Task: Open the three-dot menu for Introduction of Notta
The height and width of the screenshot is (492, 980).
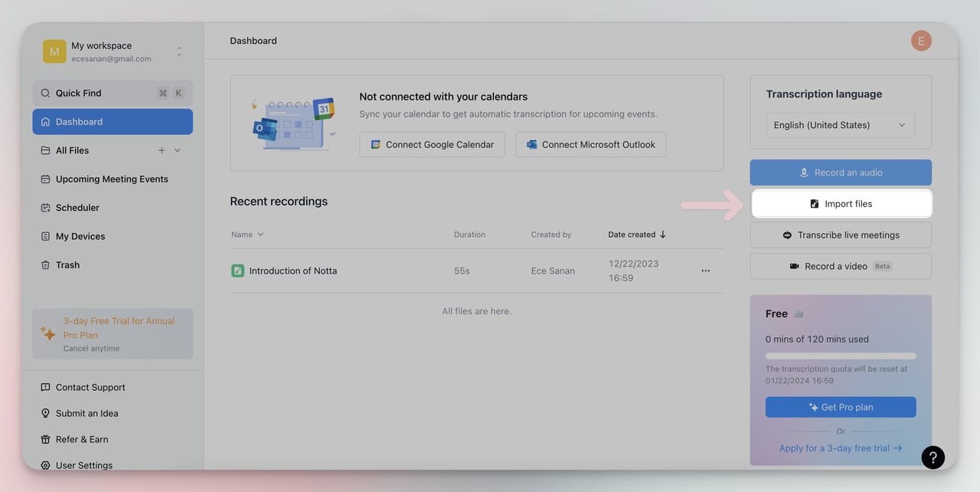Action: [x=705, y=271]
